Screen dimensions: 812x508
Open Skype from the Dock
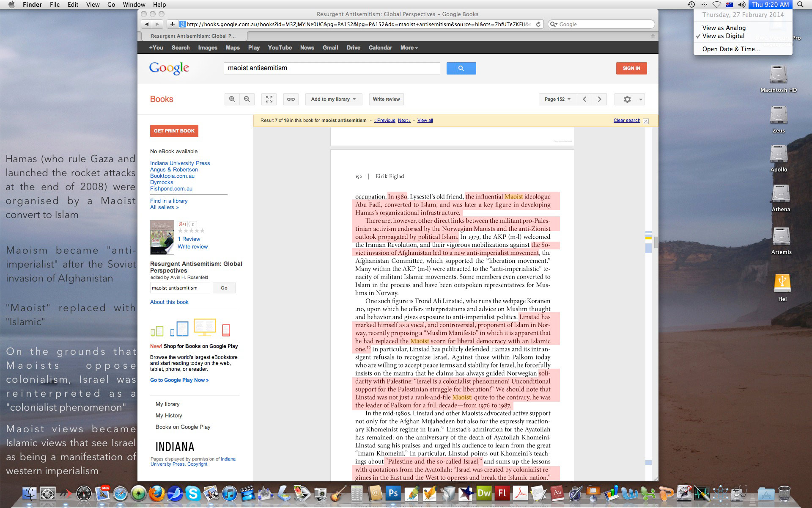(x=193, y=493)
